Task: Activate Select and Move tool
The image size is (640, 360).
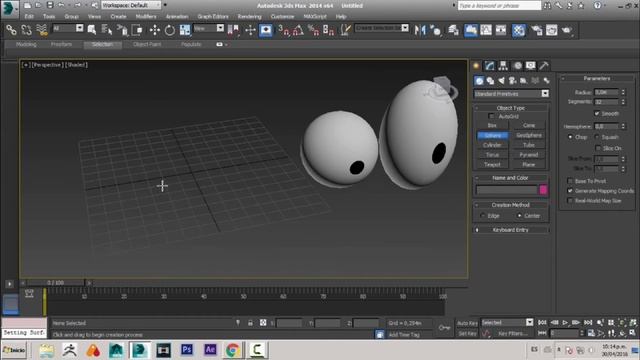Action: (x=155, y=30)
